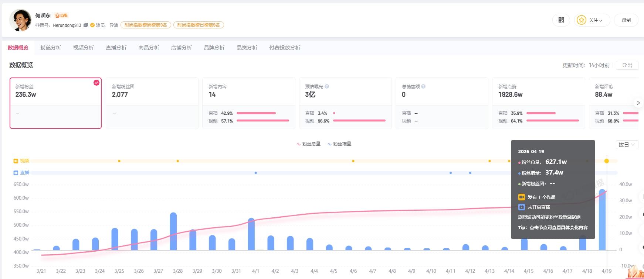The width and height of the screenshot is (644, 279).
Task: Copy the Douyin ID using copy icon
Action: pos(86,25)
